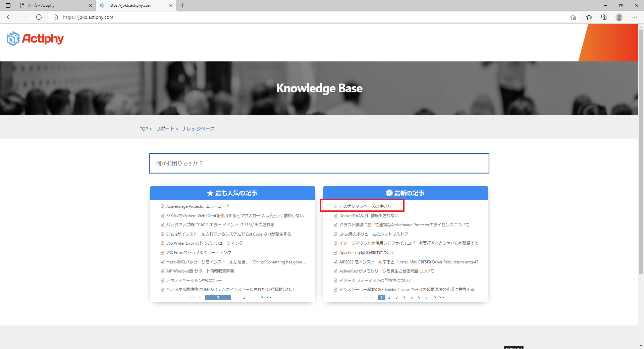Click document icon beside VSS Writer Error article
The image size is (644, 349).
[162, 243]
